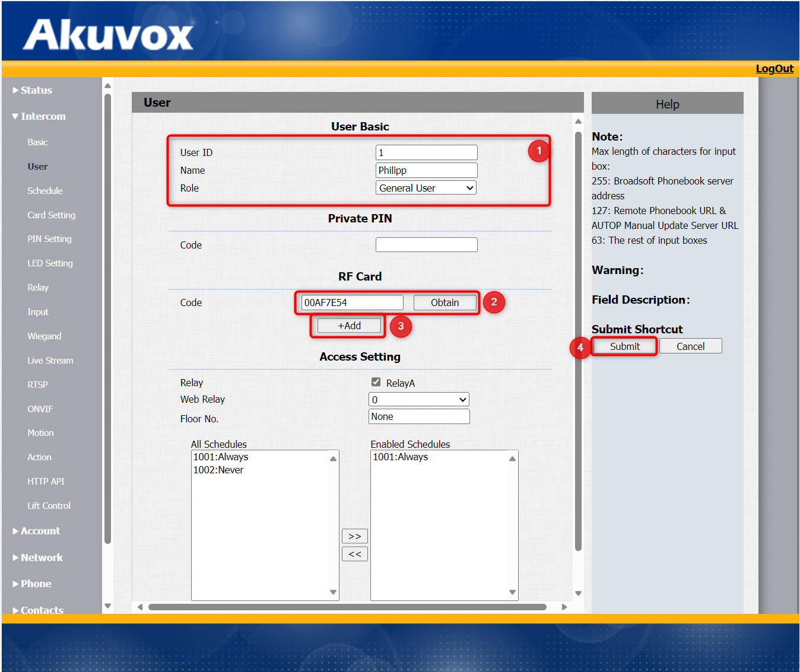Expand the Network section in the sidebar

(42, 557)
